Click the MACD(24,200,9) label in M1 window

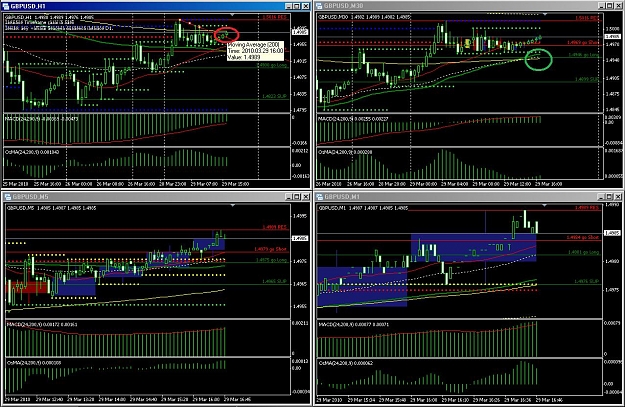pos(353,324)
